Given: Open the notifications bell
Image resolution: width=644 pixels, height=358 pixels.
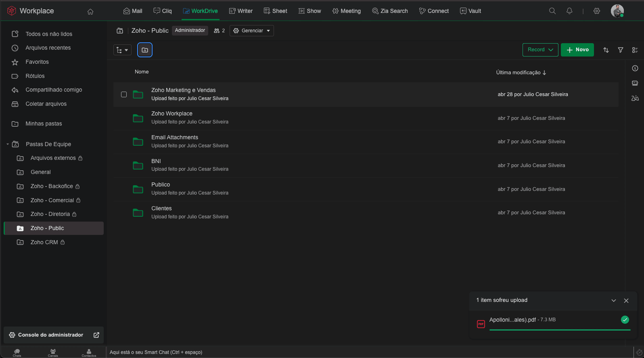Looking at the screenshot, I should click(x=569, y=11).
